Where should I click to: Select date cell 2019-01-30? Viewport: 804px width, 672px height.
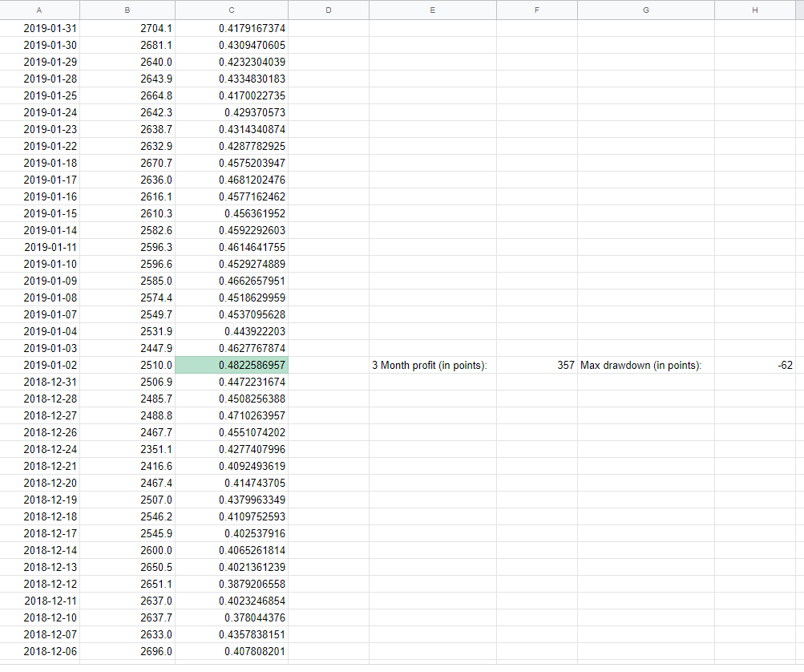[x=39, y=45]
